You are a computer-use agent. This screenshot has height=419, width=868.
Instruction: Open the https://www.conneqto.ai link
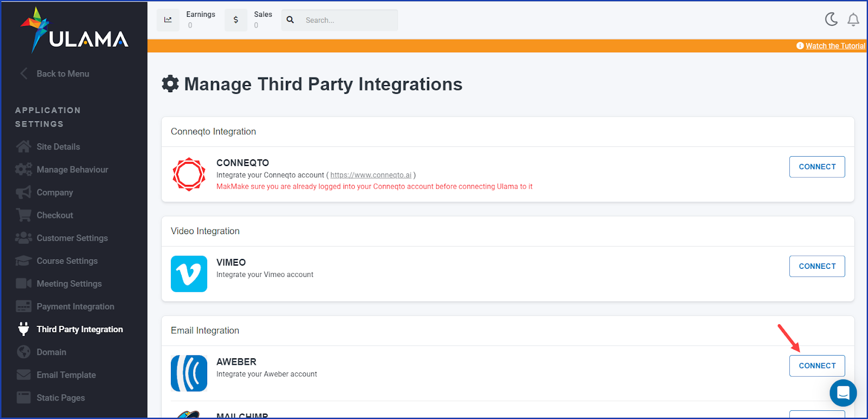tap(371, 175)
